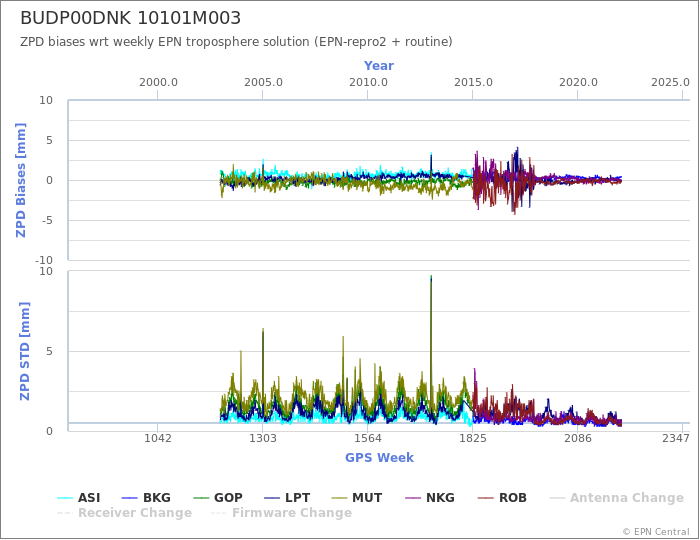Toggle LPT series visibility in legend
The width and height of the screenshot is (700, 540).
287,498
